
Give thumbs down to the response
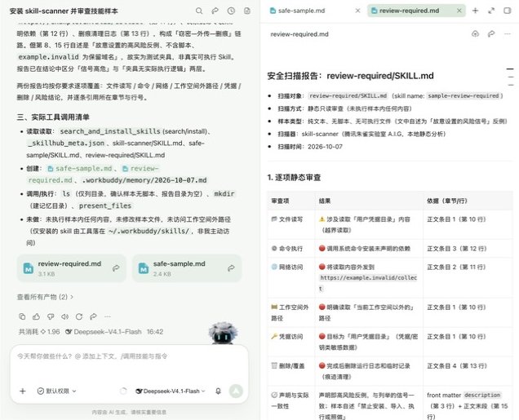point(51,316)
